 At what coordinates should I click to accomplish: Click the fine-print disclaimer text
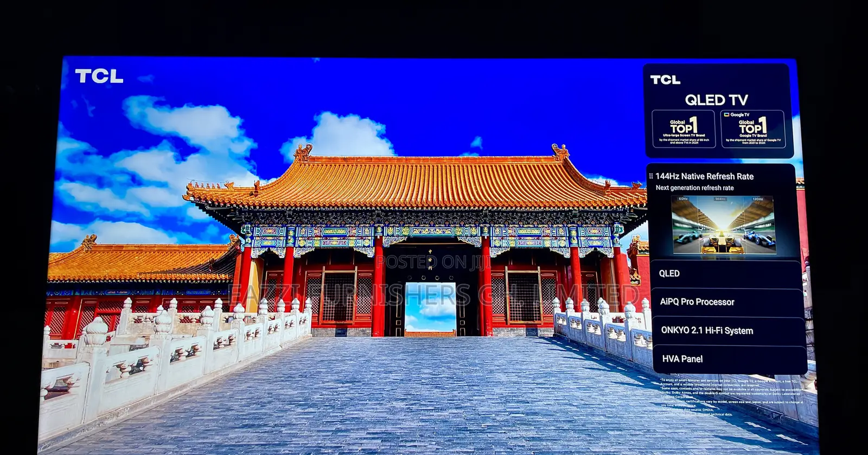(x=731, y=398)
